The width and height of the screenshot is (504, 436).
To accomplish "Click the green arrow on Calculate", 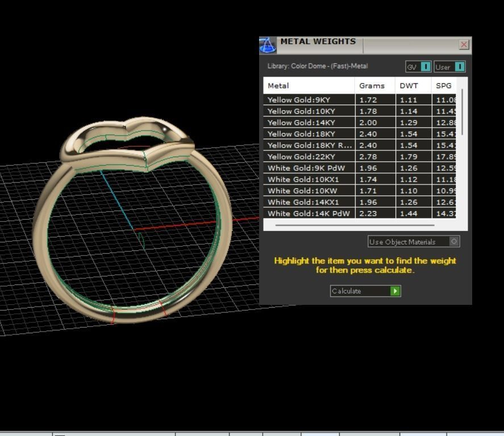I will (395, 291).
